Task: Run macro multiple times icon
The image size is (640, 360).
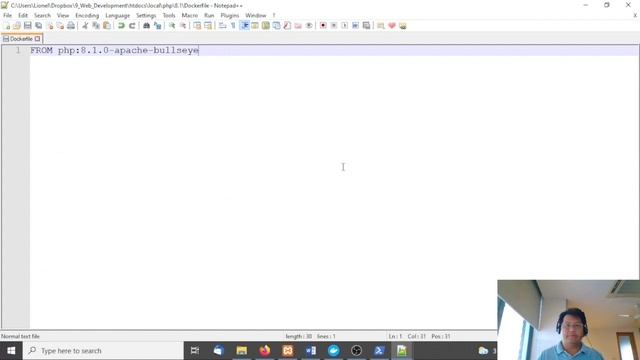Action: [356, 26]
